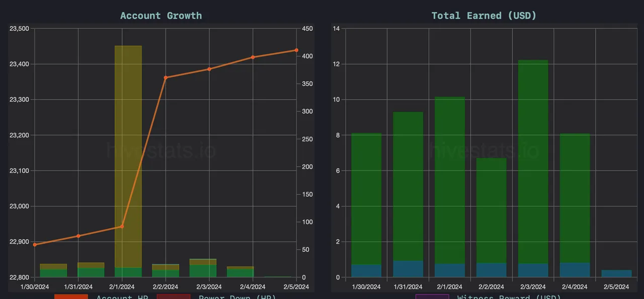Viewport: 644px width, 299px height.
Task: Select the green bar segment for 1/31/2024 in Account Growth
Action: point(91,273)
